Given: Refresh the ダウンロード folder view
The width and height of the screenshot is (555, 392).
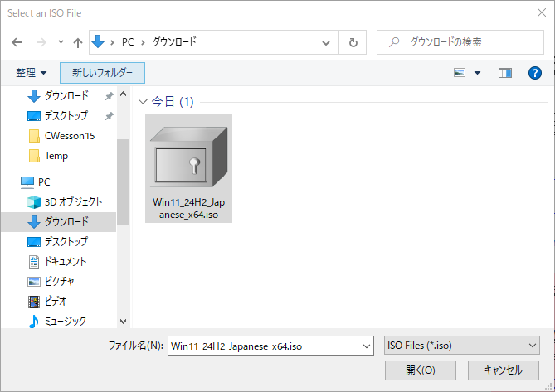Looking at the screenshot, I should pyautogui.click(x=353, y=43).
